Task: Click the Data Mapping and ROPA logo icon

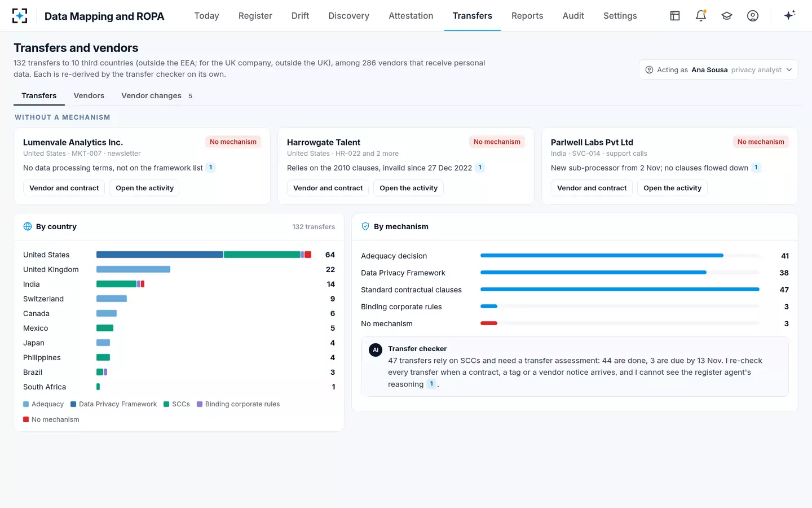Action: (x=20, y=16)
